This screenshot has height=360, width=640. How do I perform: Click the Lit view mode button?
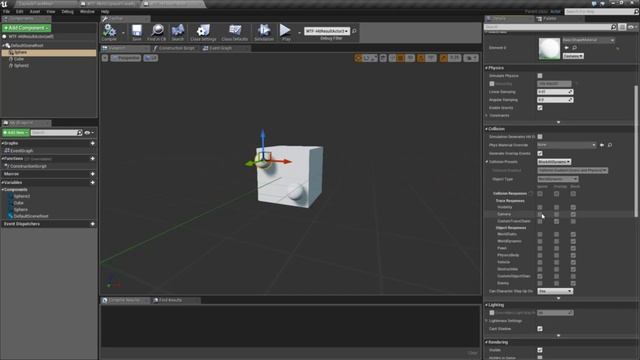[x=151, y=58]
